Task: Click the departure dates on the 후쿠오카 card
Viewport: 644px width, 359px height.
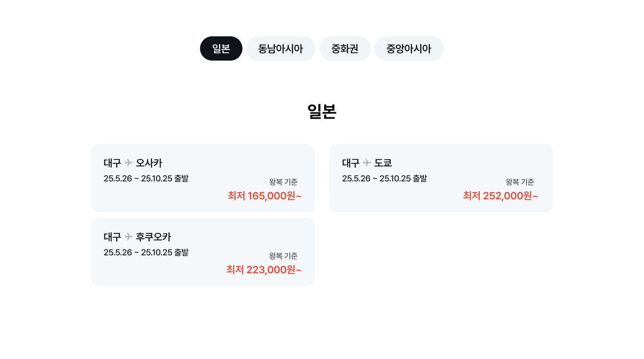Action: (x=146, y=252)
